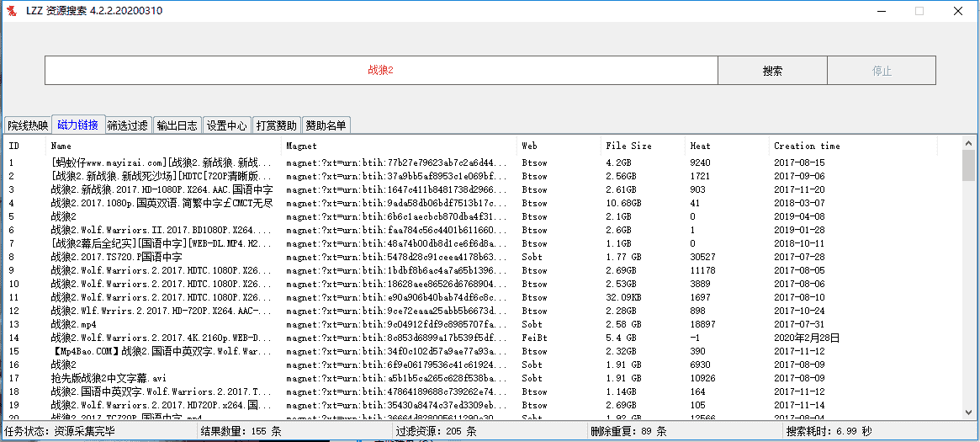Click the file size 32.09KB cell
Viewport: 980px width, 442px height.
623,297
